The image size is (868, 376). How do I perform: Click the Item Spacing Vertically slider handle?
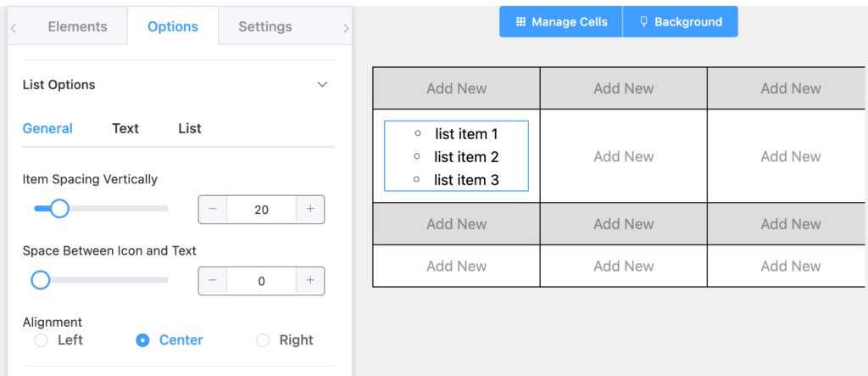point(59,209)
